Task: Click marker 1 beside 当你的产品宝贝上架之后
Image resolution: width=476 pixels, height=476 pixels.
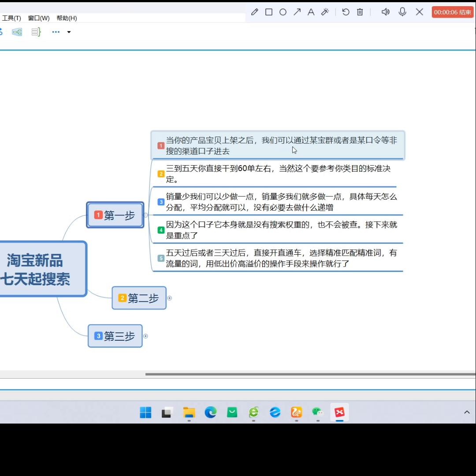Action: point(161,145)
